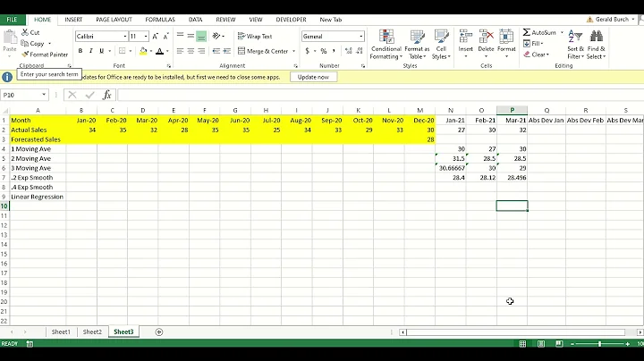Click Decrease Indent icon
The image size is (644, 361).
coord(216,51)
